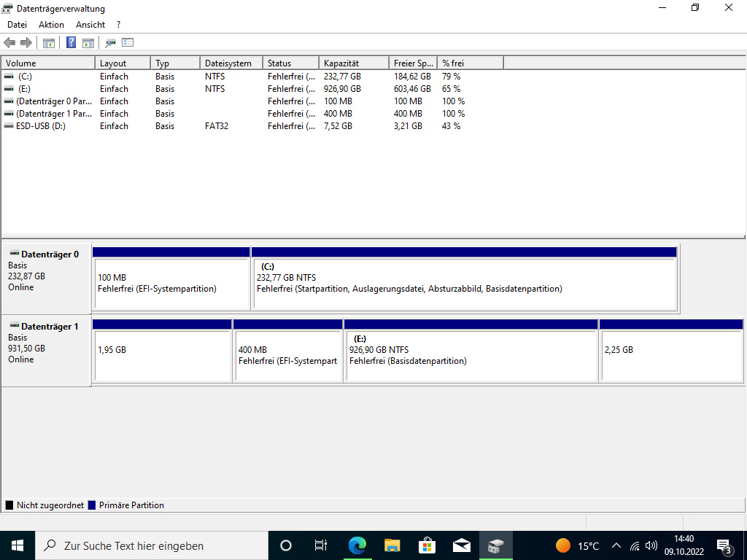Select the (E:) 926,90 GB NTFS partition block

click(x=471, y=351)
